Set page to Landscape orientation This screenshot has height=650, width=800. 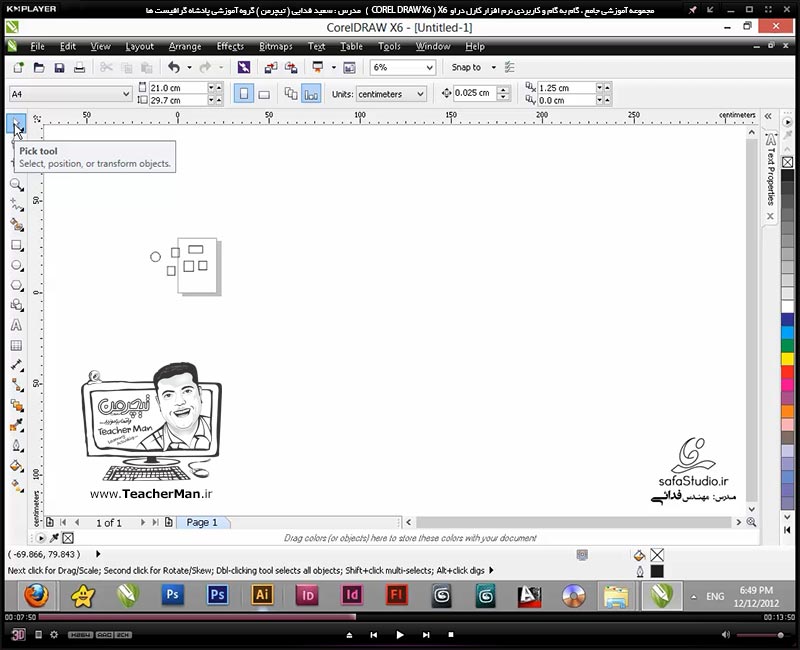coord(264,94)
